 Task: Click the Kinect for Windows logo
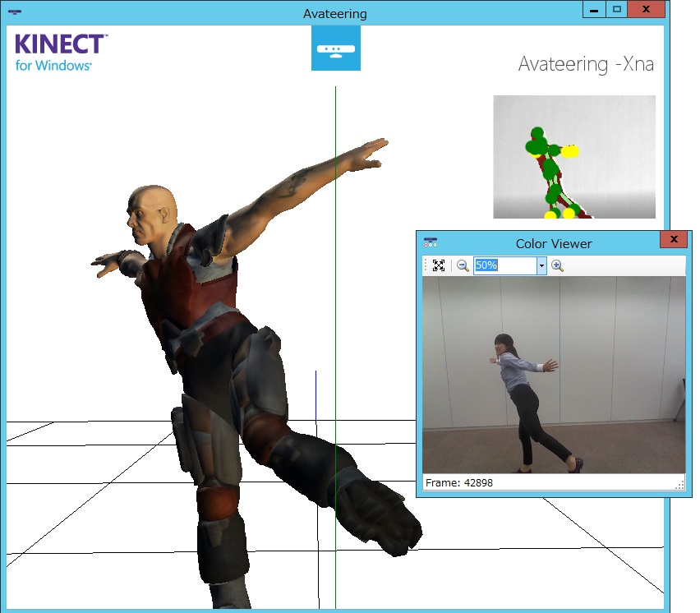[61, 53]
